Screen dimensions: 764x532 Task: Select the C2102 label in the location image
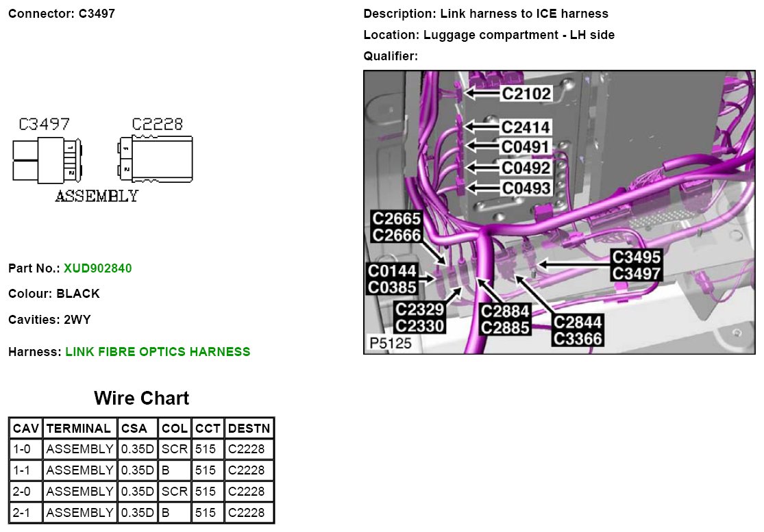526,93
